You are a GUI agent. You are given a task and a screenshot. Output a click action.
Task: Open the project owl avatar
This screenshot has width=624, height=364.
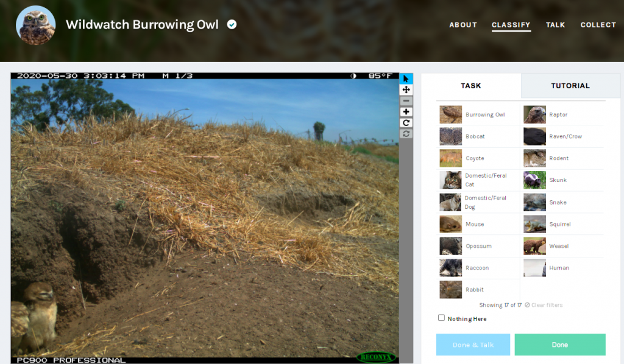(x=36, y=25)
